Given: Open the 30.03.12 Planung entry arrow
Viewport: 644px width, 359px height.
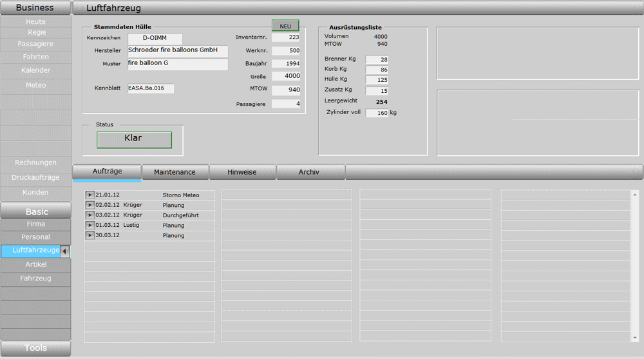Looking at the screenshot, I should click(x=90, y=235).
